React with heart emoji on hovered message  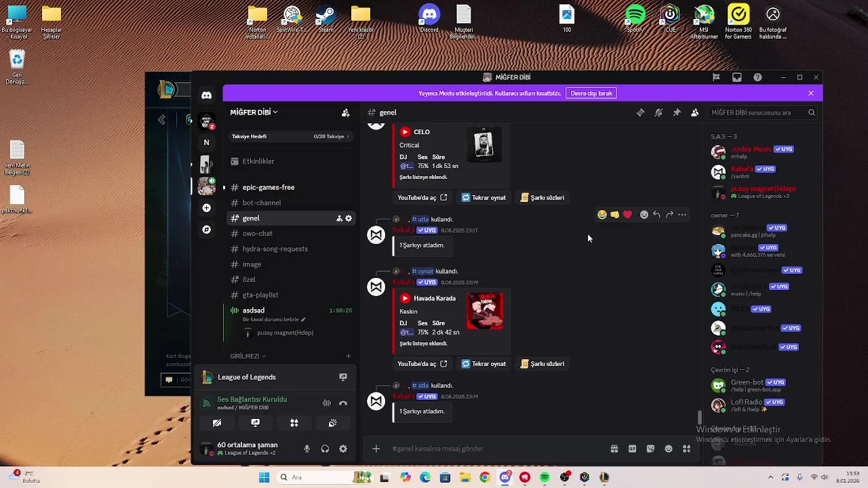coord(627,215)
